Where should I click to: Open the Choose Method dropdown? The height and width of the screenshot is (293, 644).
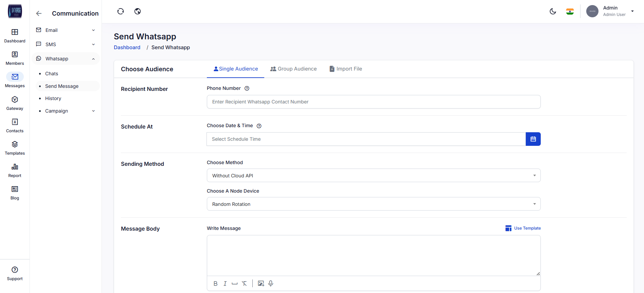(373, 176)
